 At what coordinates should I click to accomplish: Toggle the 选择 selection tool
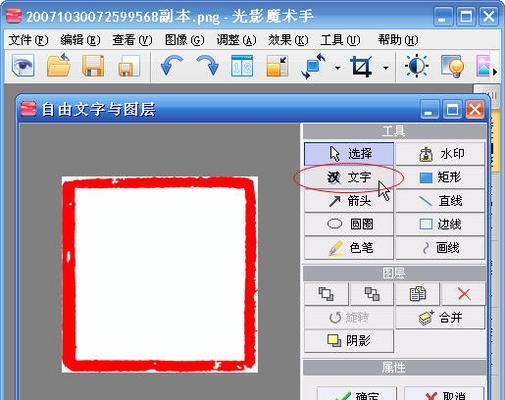349,154
